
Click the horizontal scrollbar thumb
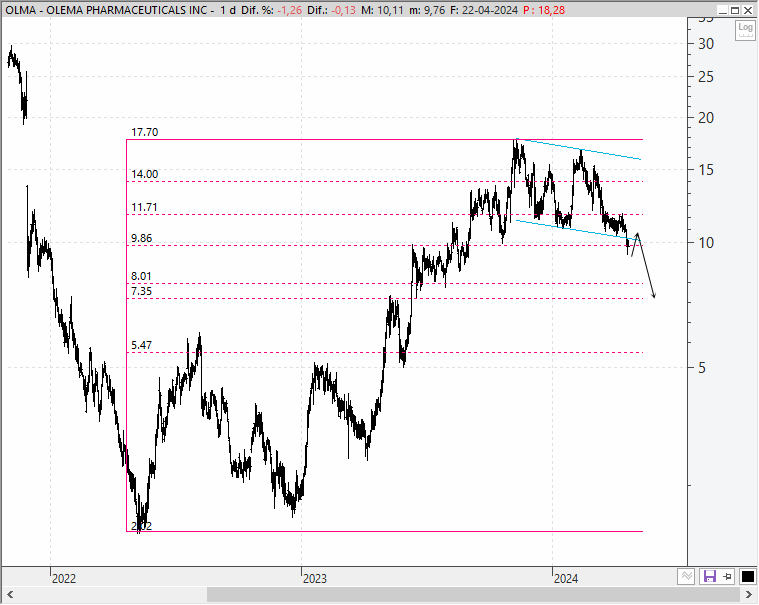pos(473,594)
